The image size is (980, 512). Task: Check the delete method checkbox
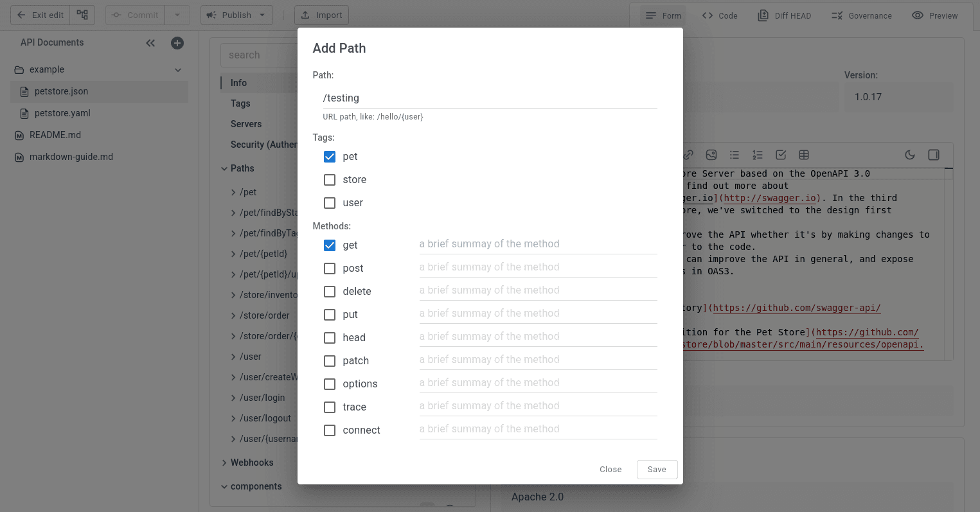click(x=330, y=292)
